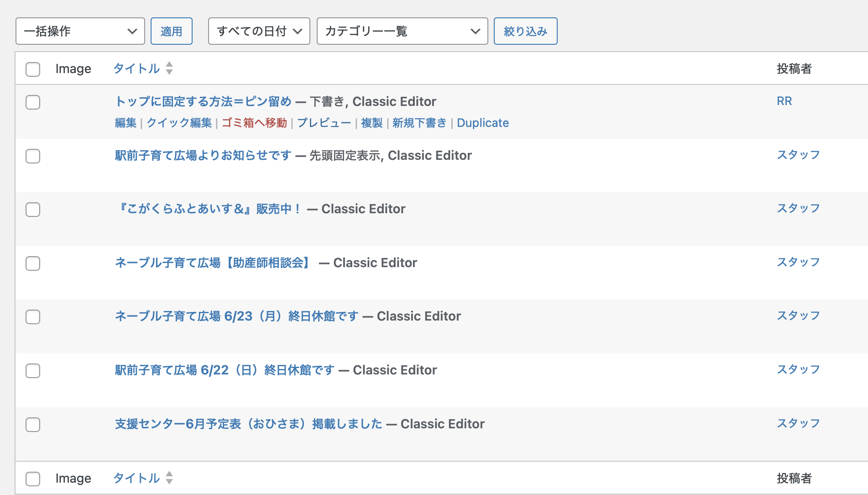868x495 pixels.
Task: Check the select-all checkbox in the table header
Action: (33, 69)
